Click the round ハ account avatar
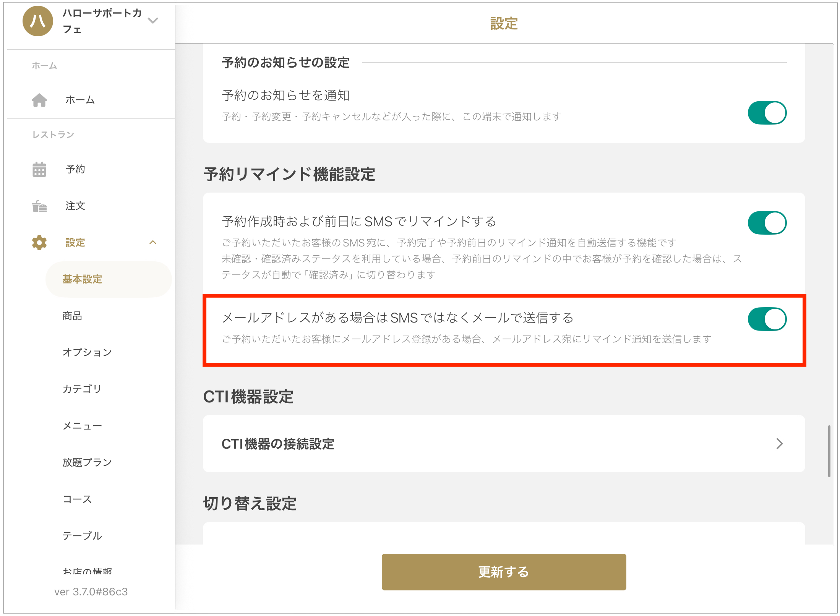 (x=37, y=21)
